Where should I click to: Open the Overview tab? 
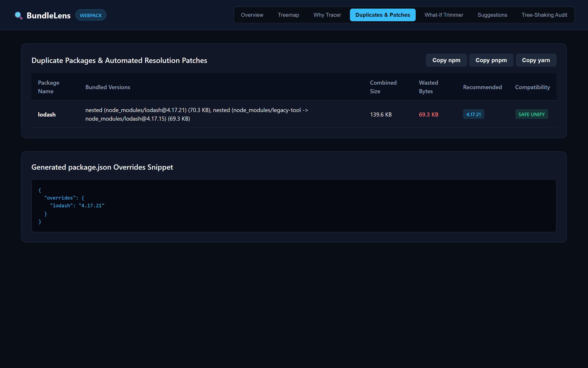pyautogui.click(x=252, y=15)
